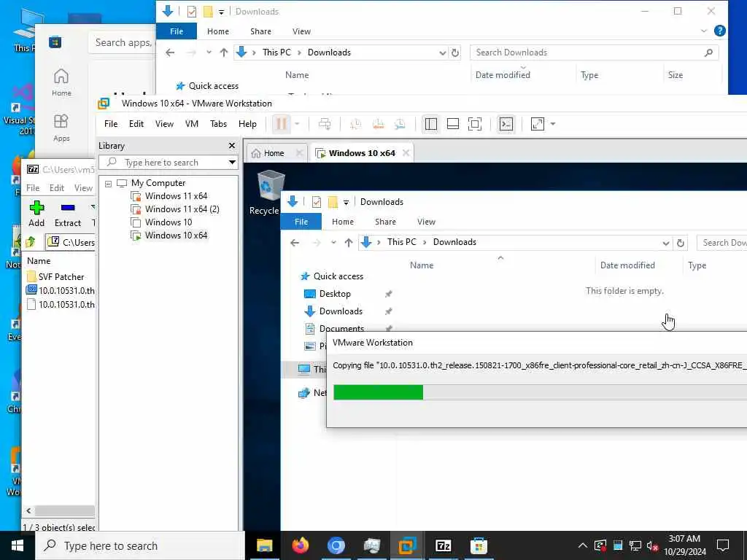Viewport: 747px width, 560px height.
Task: Show hidden system tray icons
Action: click(x=582, y=545)
